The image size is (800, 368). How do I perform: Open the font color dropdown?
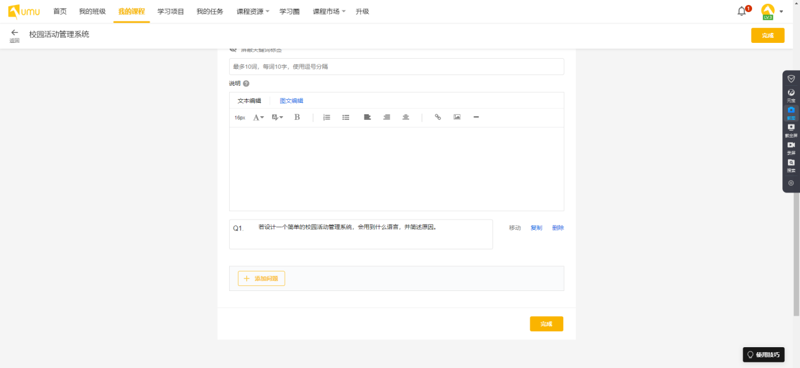tap(259, 117)
